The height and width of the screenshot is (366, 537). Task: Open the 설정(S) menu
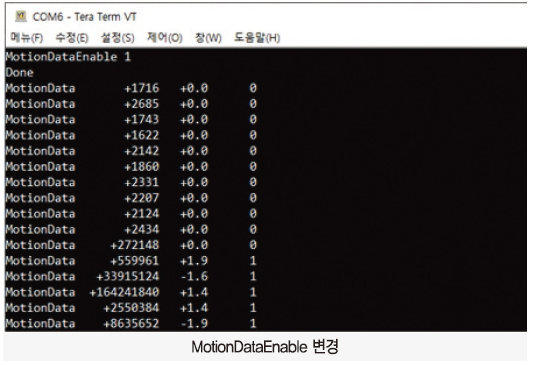pyautogui.click(x=117, y=37)
